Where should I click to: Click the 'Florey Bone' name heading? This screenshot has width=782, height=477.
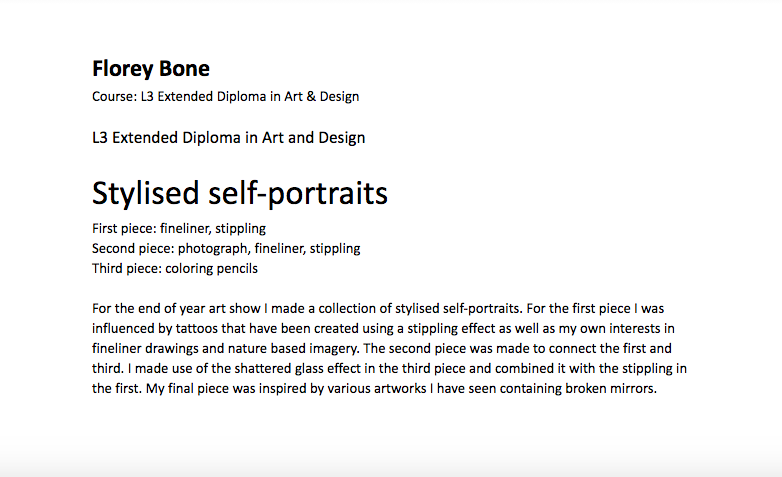pyautogui.click(x=151, y=69)
